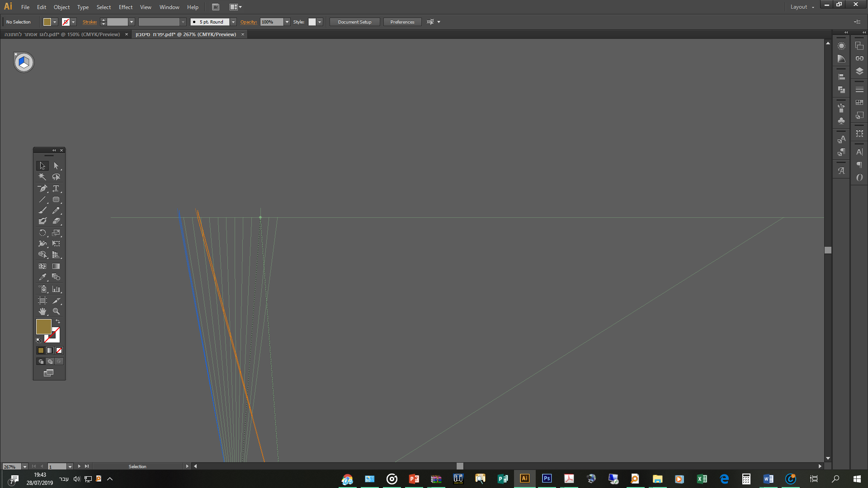Click the Preferences button

402,22
